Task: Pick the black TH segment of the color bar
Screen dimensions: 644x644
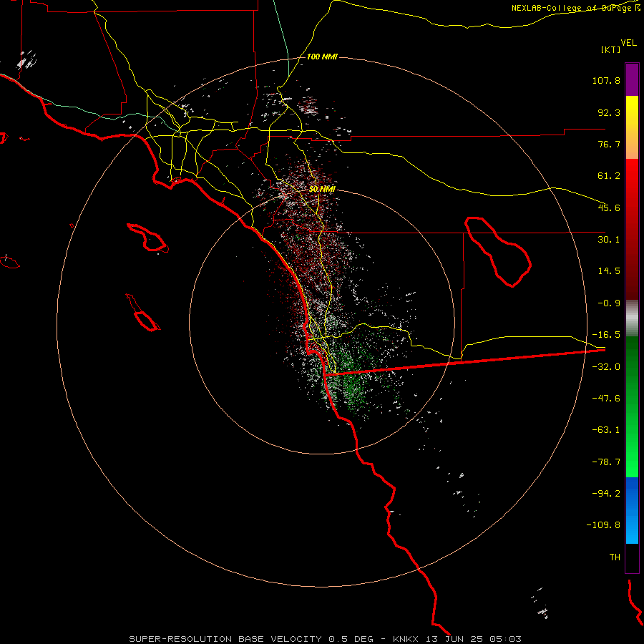Action: point(632,557)
